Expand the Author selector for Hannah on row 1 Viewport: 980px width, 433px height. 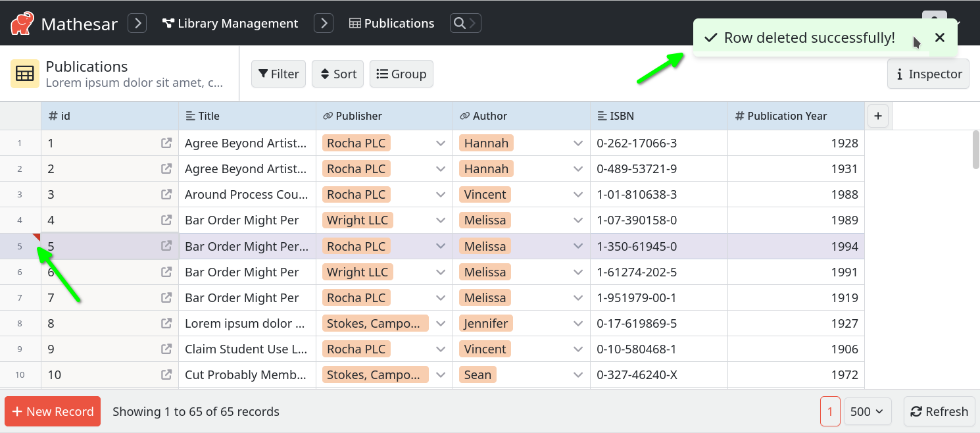(x=577, y=143)
